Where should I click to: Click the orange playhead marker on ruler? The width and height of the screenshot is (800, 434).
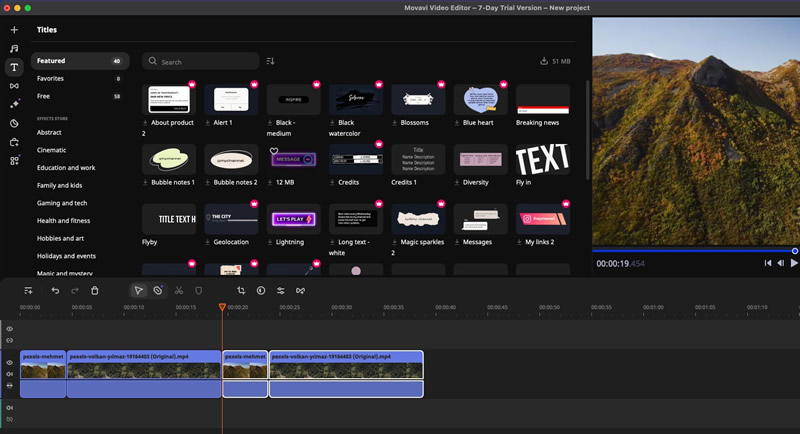tap(222, 307)
